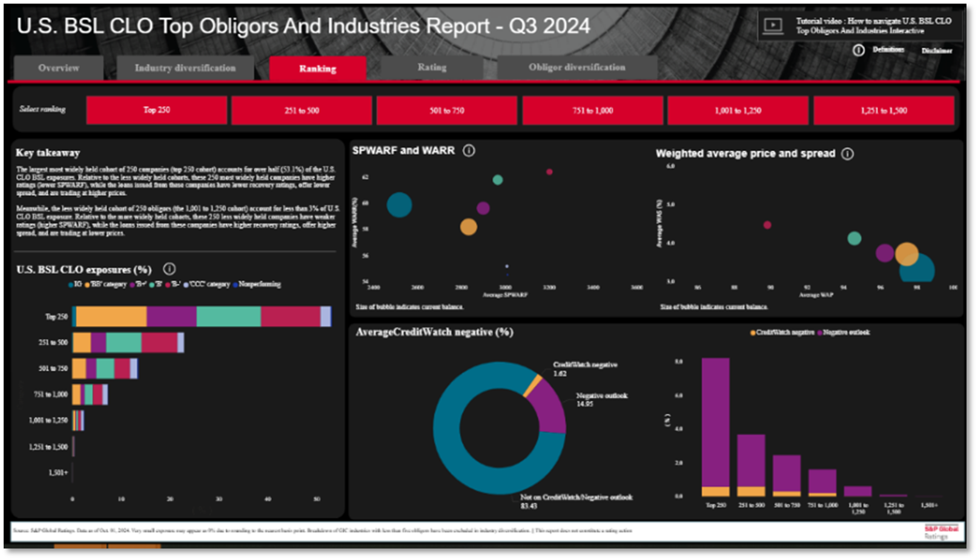Screen dimensions: 978x560
Task: Open the Disclaimer link
Action: (936, 51)
